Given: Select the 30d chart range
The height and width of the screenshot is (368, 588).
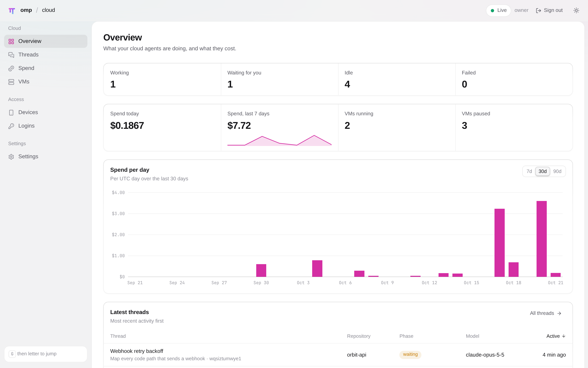Looking at the screenshot, I should coord(542,171).
